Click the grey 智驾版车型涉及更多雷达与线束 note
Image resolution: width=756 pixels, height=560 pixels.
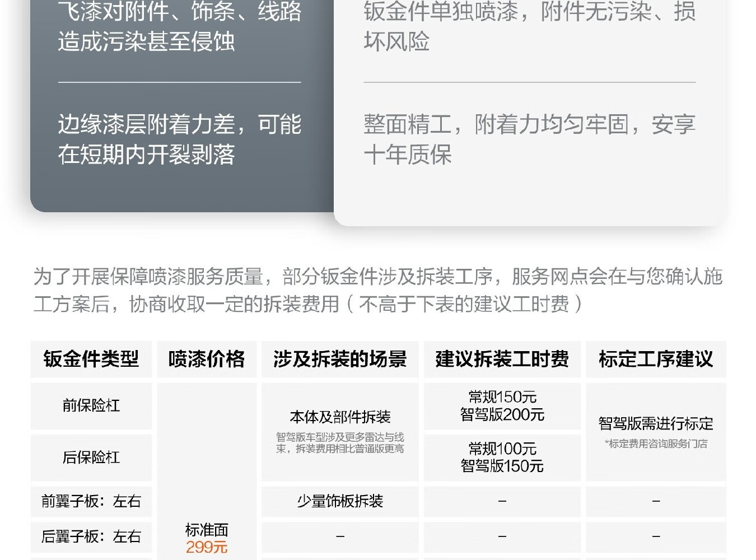click(340, 443)
